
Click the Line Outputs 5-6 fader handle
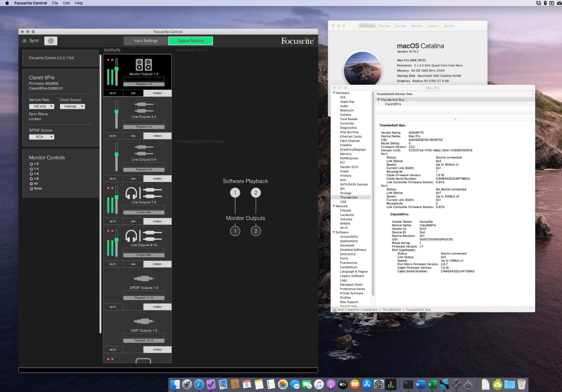pyautogui.click(x=117, y=155)
